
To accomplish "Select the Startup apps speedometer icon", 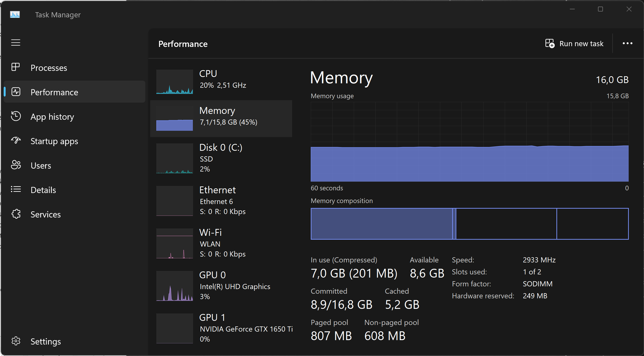I will (16, 140).
